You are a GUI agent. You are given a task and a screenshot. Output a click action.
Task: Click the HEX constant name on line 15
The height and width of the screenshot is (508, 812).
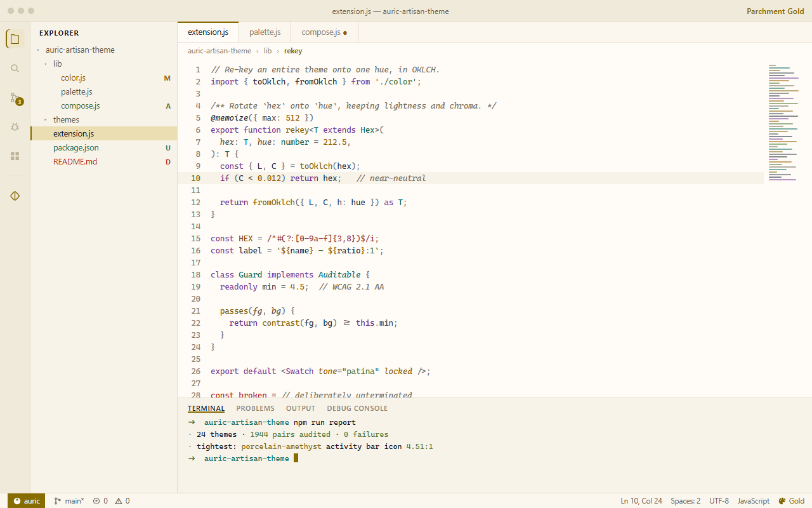(246, 239)
